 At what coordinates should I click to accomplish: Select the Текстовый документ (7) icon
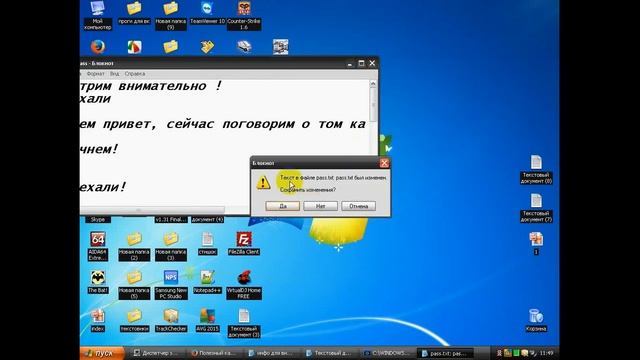[x=536, y=208]
